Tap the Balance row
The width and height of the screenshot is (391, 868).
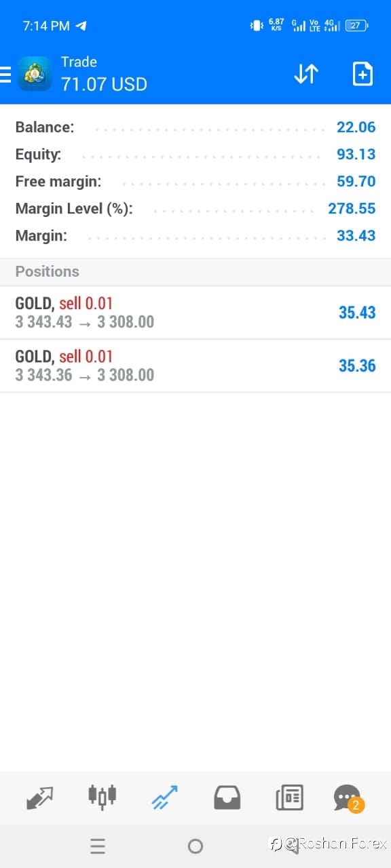coord(195,127)
